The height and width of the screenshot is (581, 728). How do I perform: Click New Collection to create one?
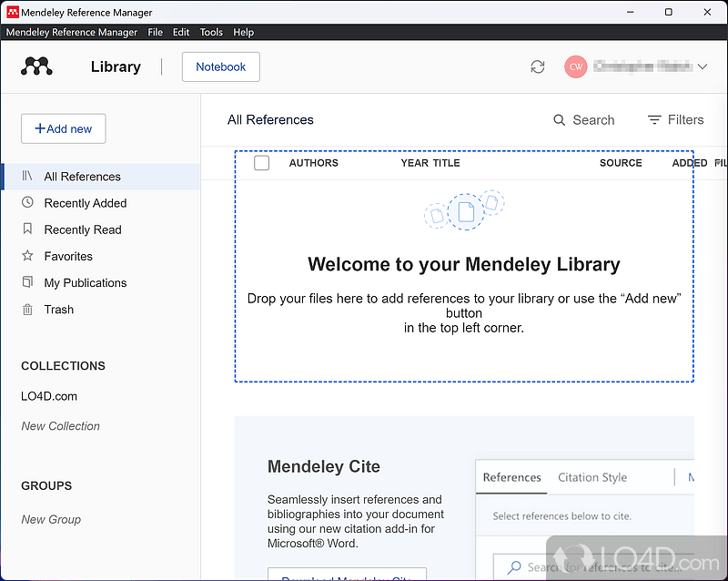pos(60,426)
